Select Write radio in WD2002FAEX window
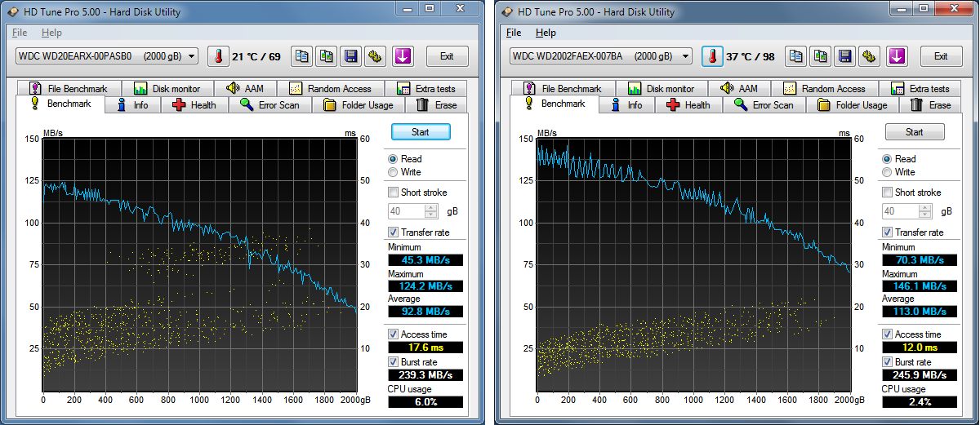 point(887,172)
